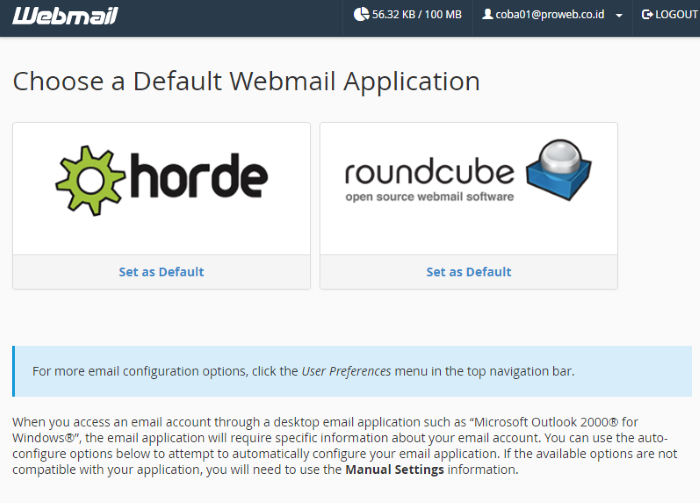Set Roundcube as default webmail

[x=469, y=272]
